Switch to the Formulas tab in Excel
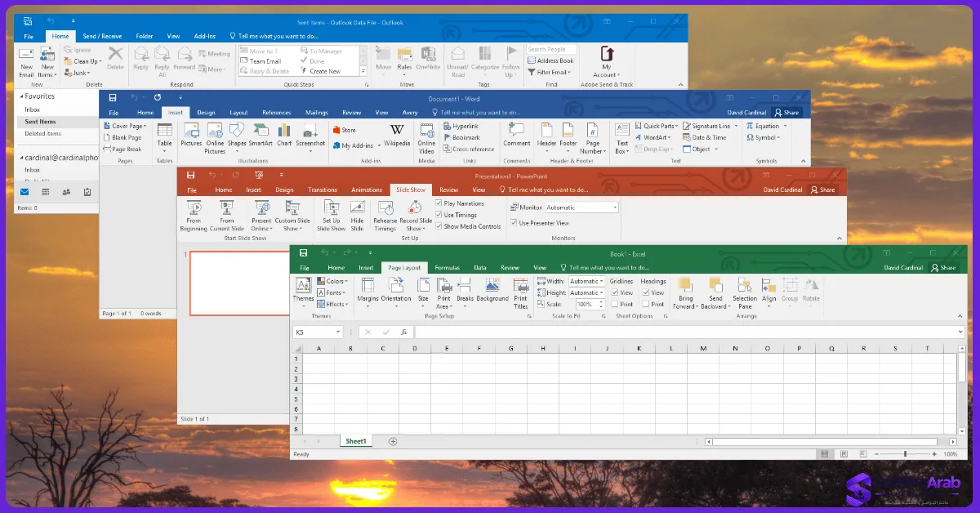This screenshot has width=980, height=513. 447,268
